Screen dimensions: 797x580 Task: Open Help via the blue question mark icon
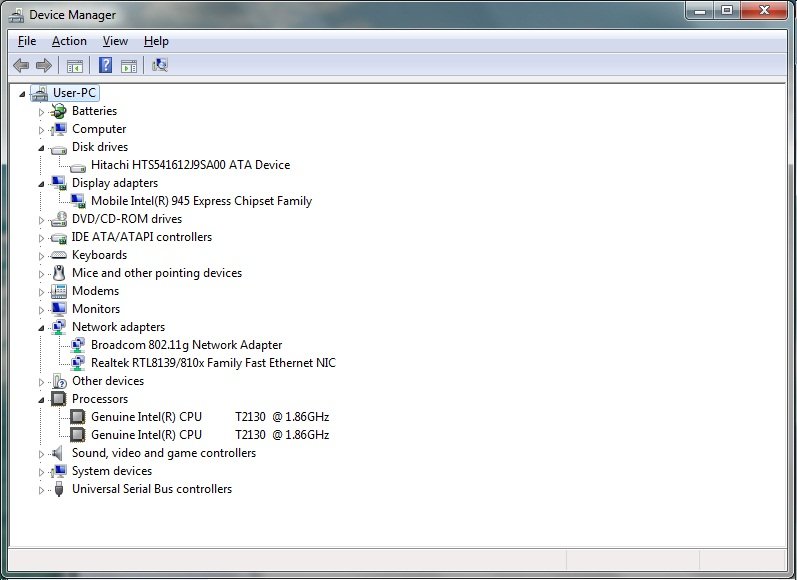(x=104, y=66)
